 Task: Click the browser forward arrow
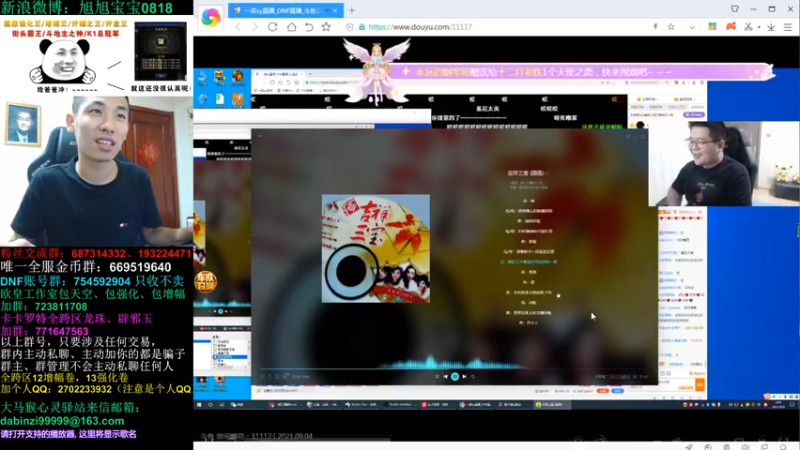pyautogui.click(x=255, y=27)
